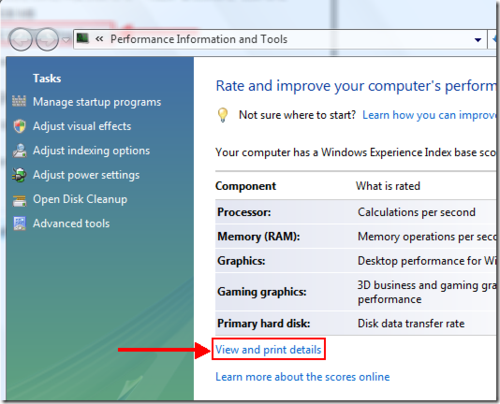This screenshot has height=404, width=500.
Task: Open Manage startup programs task
Action: pos(97,102)
